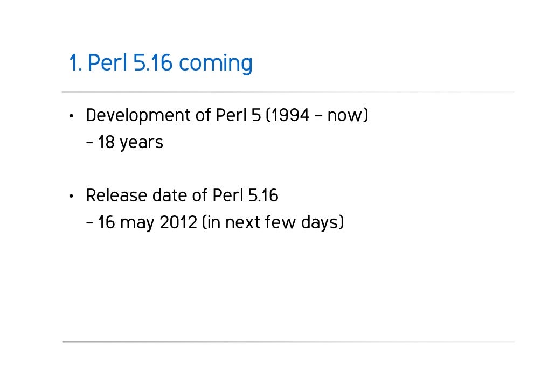Click the dash before "16 may 2012"
This screenshot has width=555, height=392.
pos(89,223)
